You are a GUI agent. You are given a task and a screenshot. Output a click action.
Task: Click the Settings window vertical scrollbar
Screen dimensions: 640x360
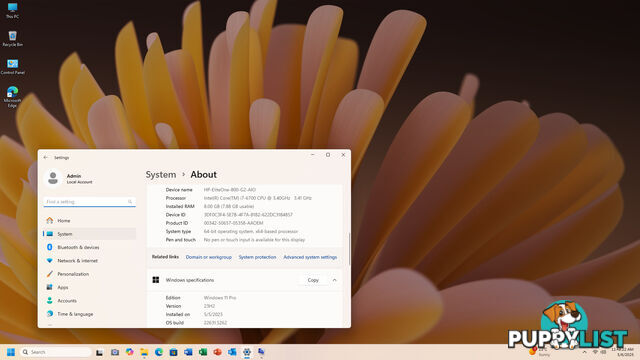tap(349, 249)
